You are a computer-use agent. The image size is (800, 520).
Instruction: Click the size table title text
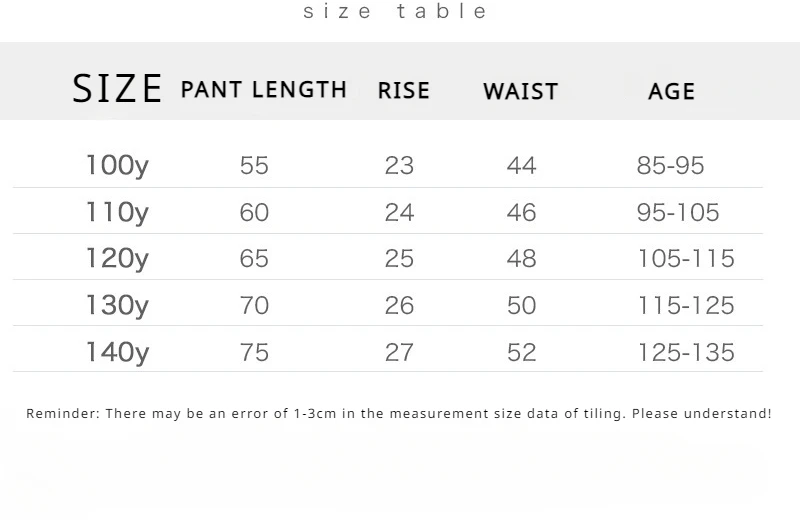tap(395, 11)
